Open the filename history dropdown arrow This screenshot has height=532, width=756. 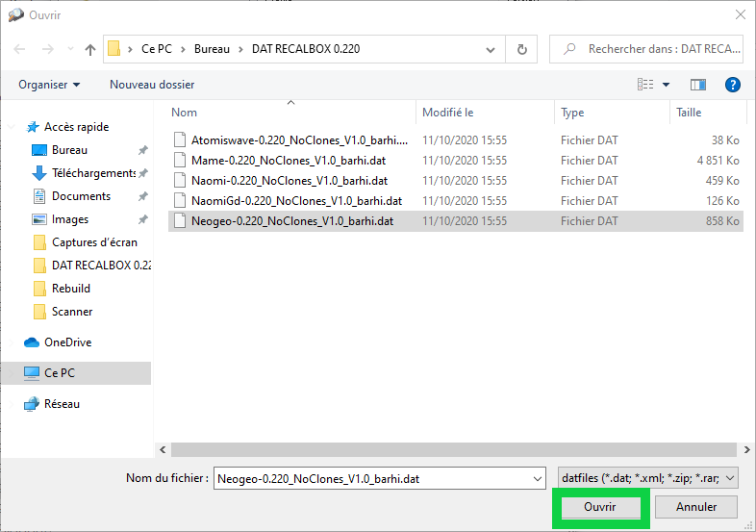coord(537,479)
